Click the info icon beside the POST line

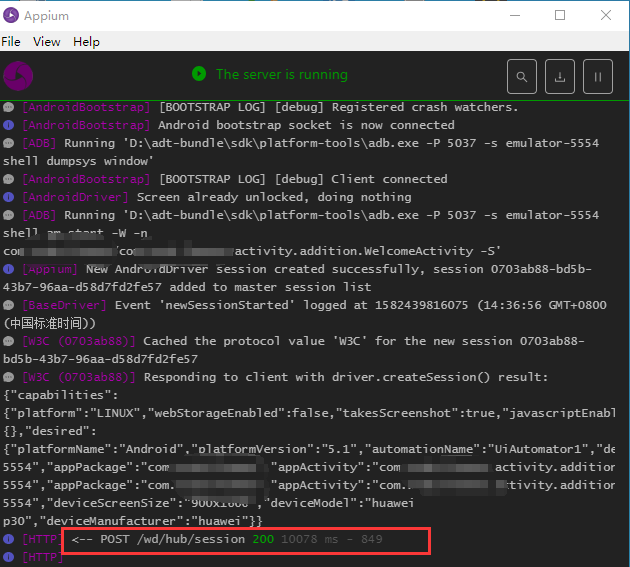pos(8,539)
